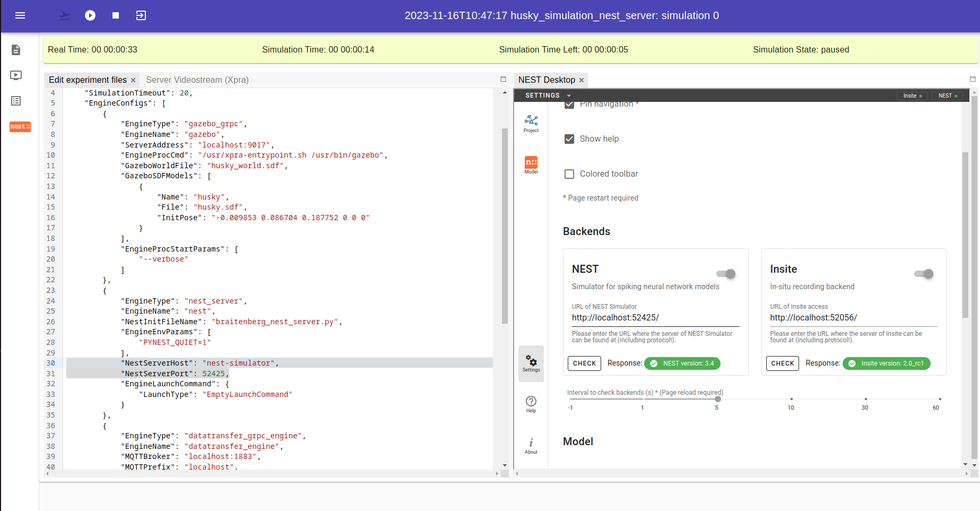Open Model in NEST Desktop navigation
980x511 pixels.
pyautogui.click(x=531, y=165)
